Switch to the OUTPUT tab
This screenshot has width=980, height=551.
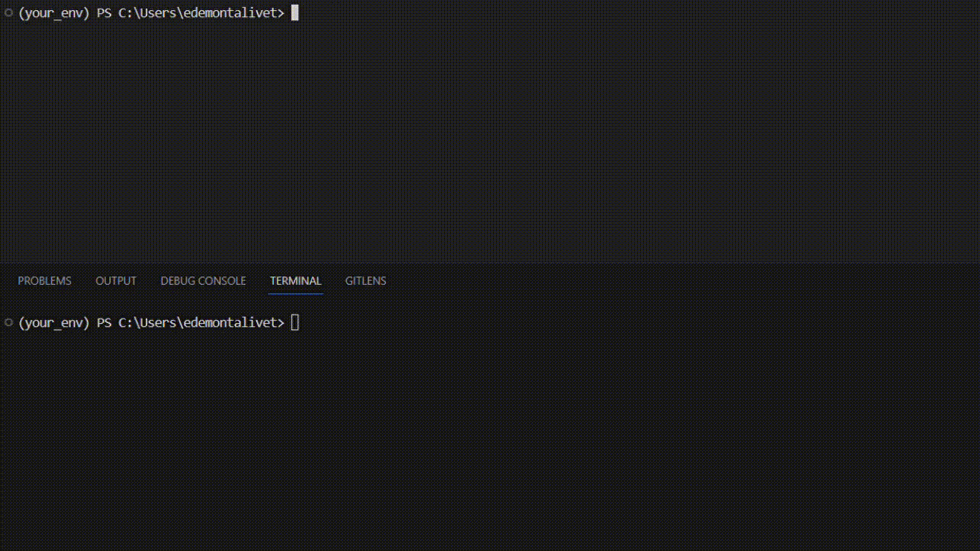[116, 281]
